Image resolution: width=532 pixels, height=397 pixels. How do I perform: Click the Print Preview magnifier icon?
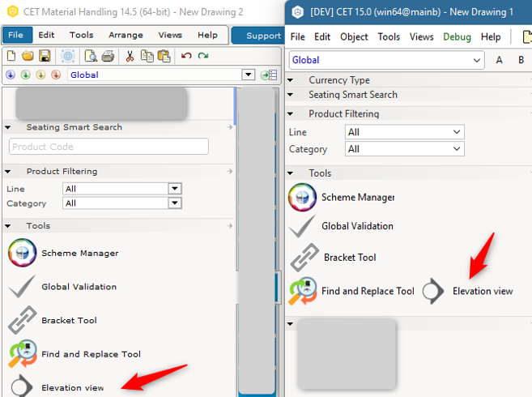pos(91,56)
